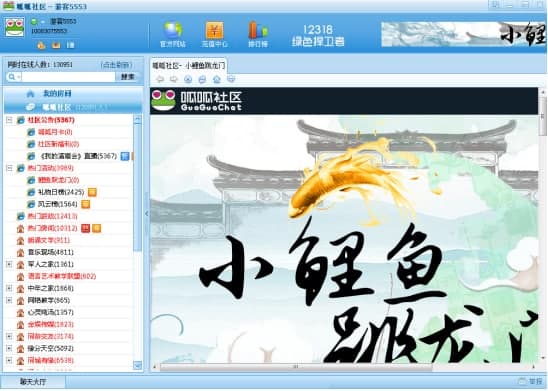The width and height of the screenshot is (548, 391).
Task: Click the room list scroll up arrow
Action: click(138, 120)
